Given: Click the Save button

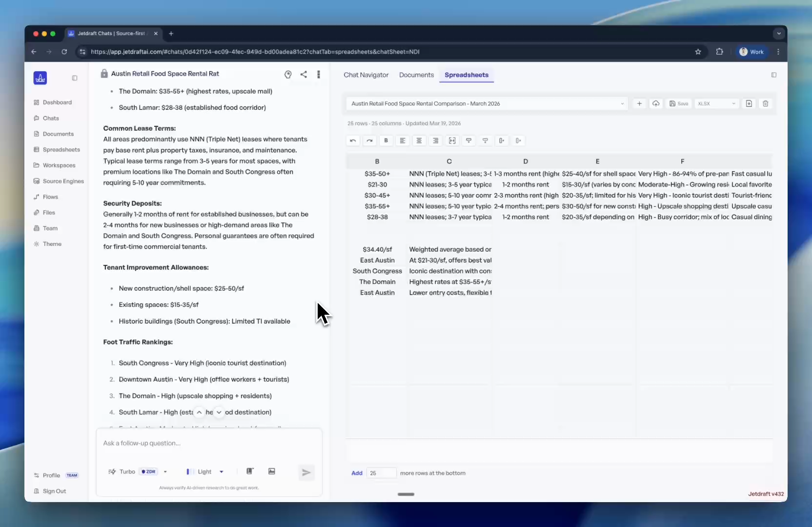Looking at the screenshot, I should 679,103.
